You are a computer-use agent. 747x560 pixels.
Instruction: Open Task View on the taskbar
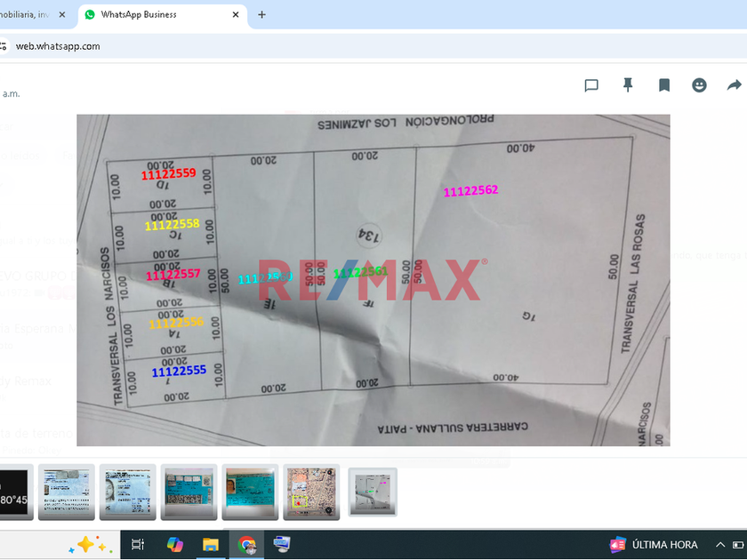coord(138,545)
